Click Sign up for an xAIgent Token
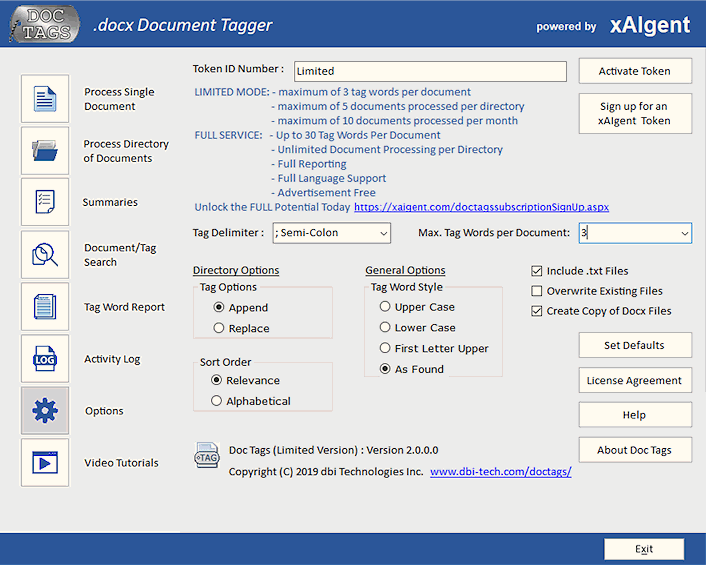This screenshot has height=565, width=706. (x=635, y=113)
